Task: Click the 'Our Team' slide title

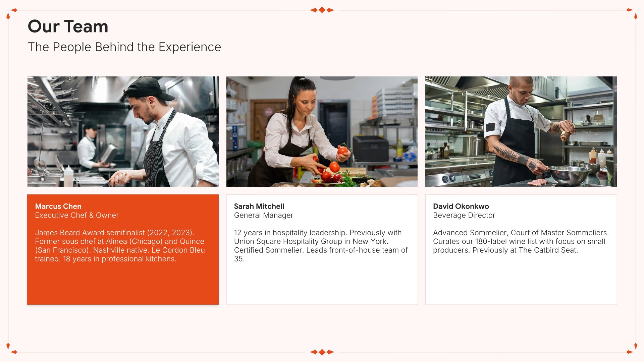Action: coord(68,26)
